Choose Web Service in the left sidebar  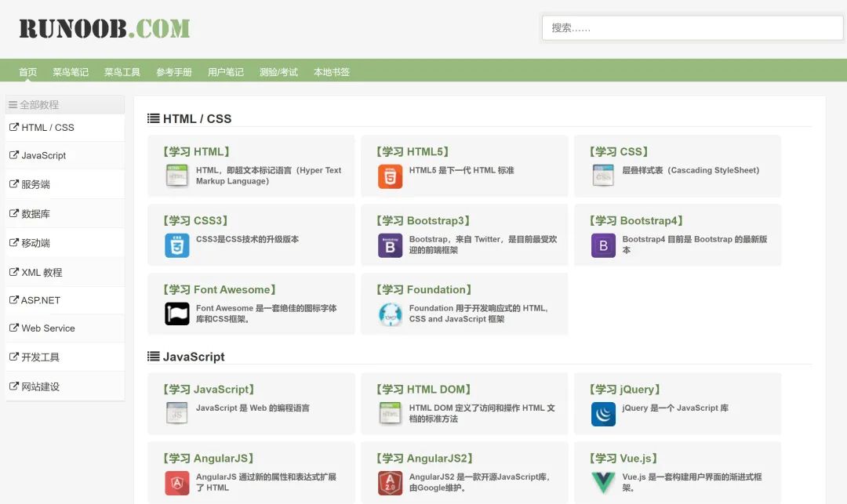(48, 328)
